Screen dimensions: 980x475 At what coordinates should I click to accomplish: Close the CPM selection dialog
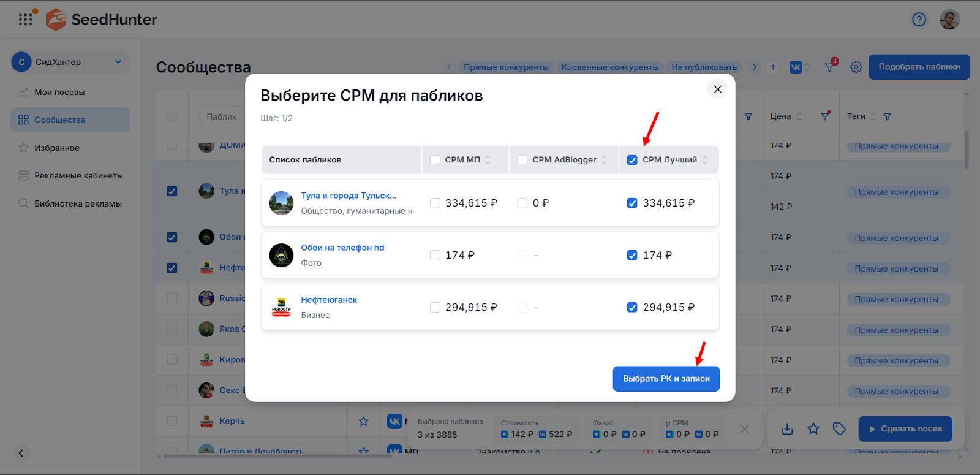[x=717, y=89]
